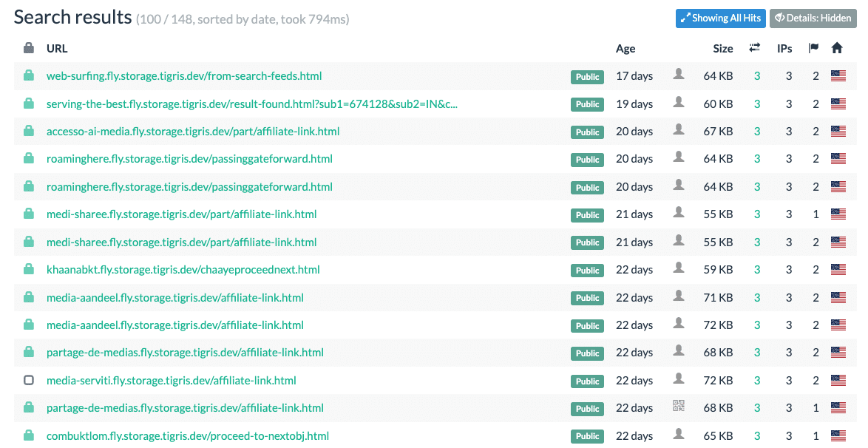The width and height of the screenshot is (868, 448).
Task: Click green request count 3 in combuktlom row
Action: click(x=757, y=436)
